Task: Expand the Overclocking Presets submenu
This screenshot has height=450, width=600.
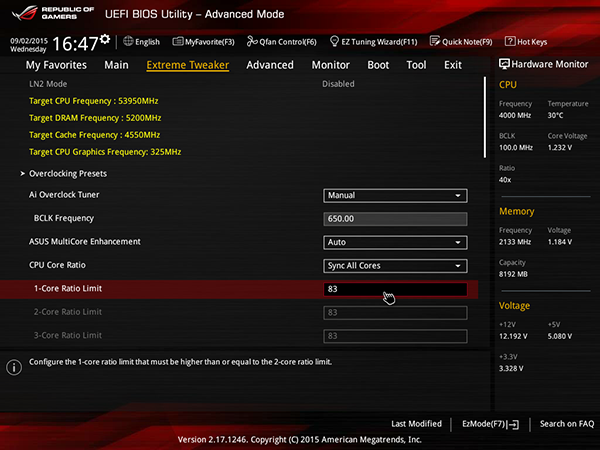Action: (68, 174)
